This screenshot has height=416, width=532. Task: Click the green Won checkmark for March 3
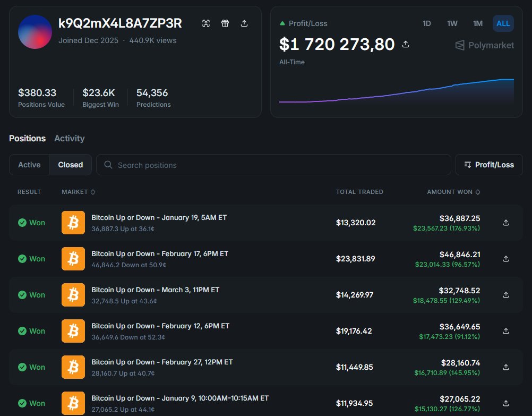(x=22, y=295)
